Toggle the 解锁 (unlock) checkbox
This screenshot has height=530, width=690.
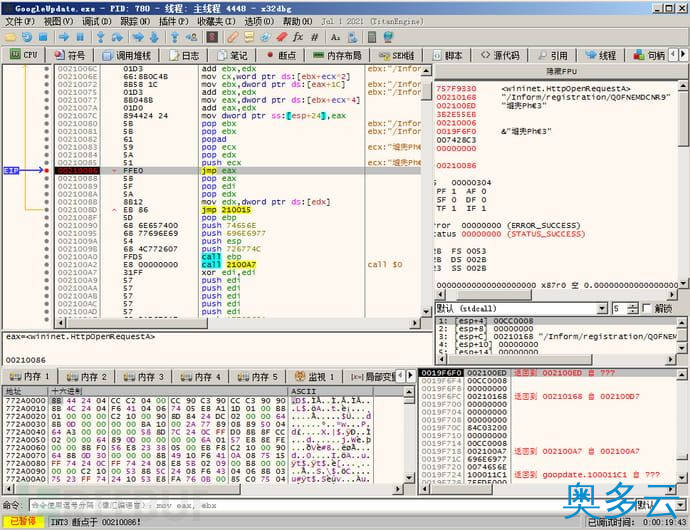pos(647,309)
